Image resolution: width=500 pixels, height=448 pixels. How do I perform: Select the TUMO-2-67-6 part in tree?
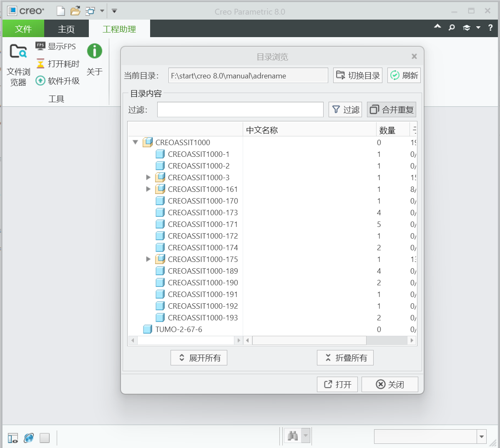pyautogui.click(x=178, y=329)
